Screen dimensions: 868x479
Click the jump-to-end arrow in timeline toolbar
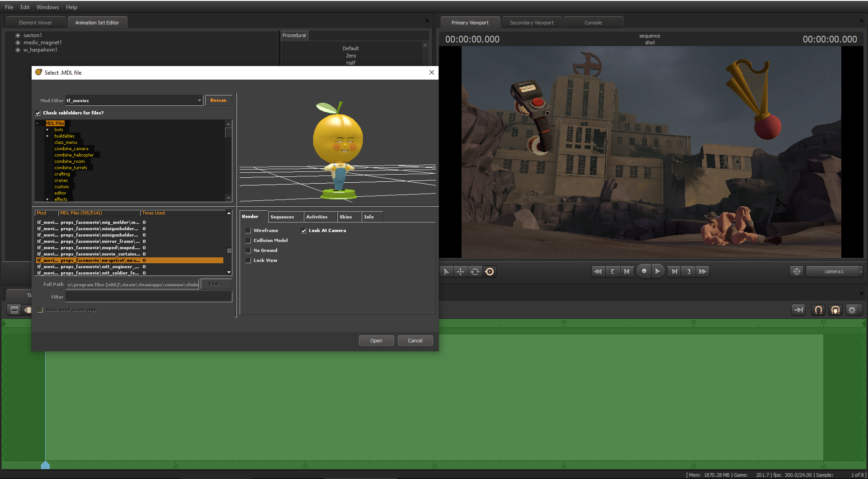pyautogui.click(x=798, y=310)
